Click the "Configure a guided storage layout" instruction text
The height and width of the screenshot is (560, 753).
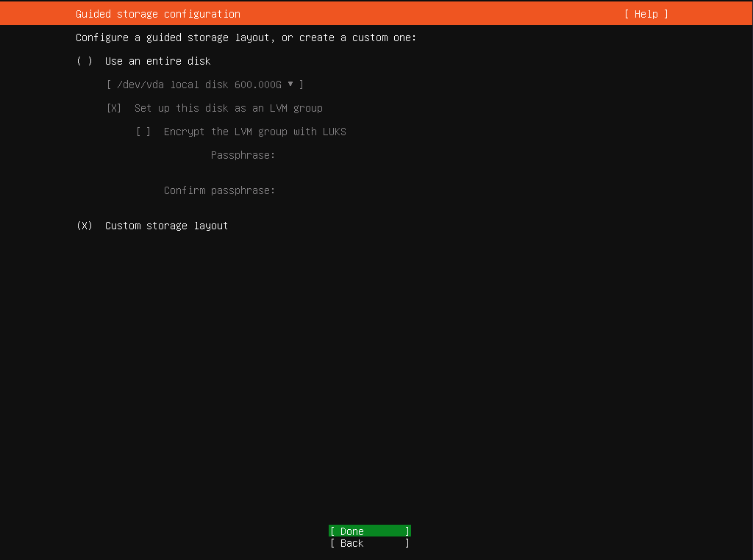(x=246, y=37)
